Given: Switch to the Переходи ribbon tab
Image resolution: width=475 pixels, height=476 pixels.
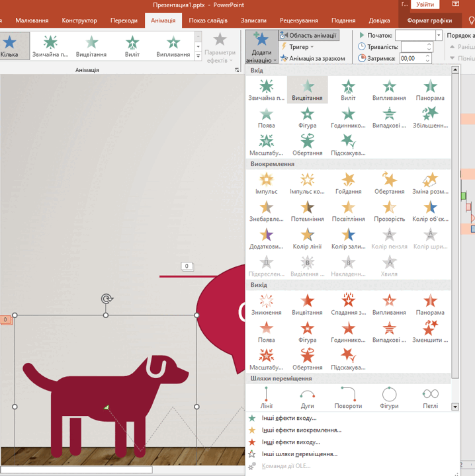Looking at the screenshot, I should click(124, 20).
